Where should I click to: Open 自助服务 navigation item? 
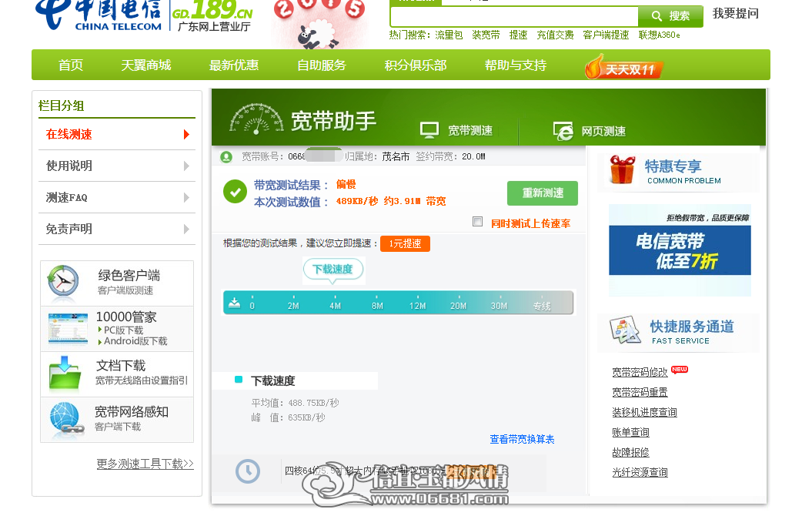click(321, 65)
